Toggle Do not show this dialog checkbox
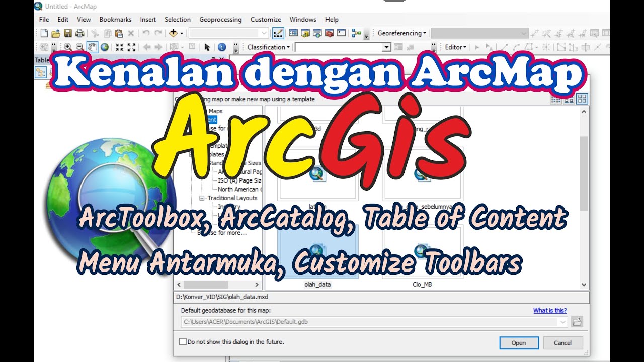 pos(183,342)
